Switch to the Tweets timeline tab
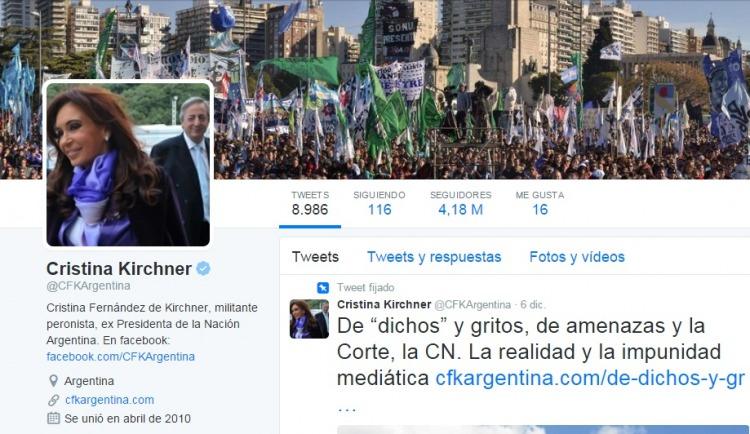Image resolution: width=750 pixels, height=434 pixels. (x=315, y=257)
